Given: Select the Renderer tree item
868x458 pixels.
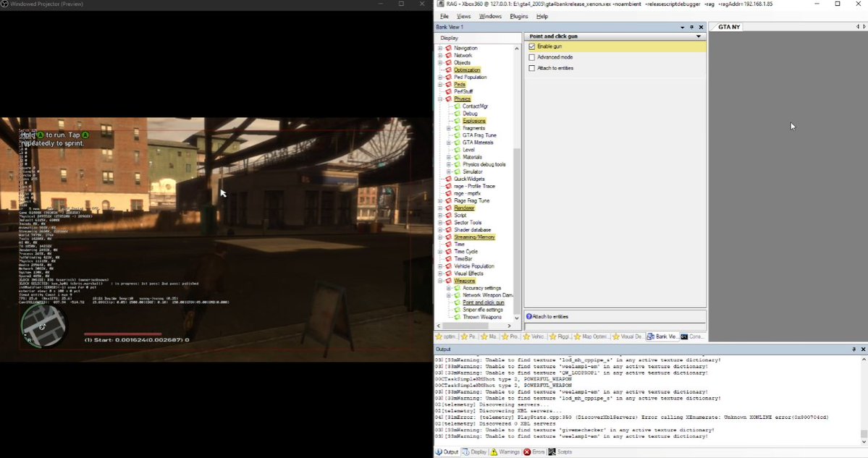Looking at the screenshot, I should [x=464, y=208].
